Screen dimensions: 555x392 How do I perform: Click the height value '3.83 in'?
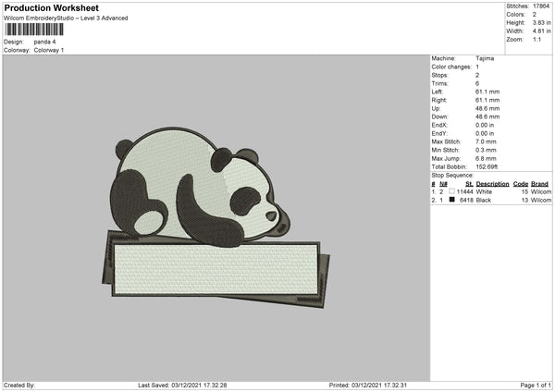pos(542,22)
